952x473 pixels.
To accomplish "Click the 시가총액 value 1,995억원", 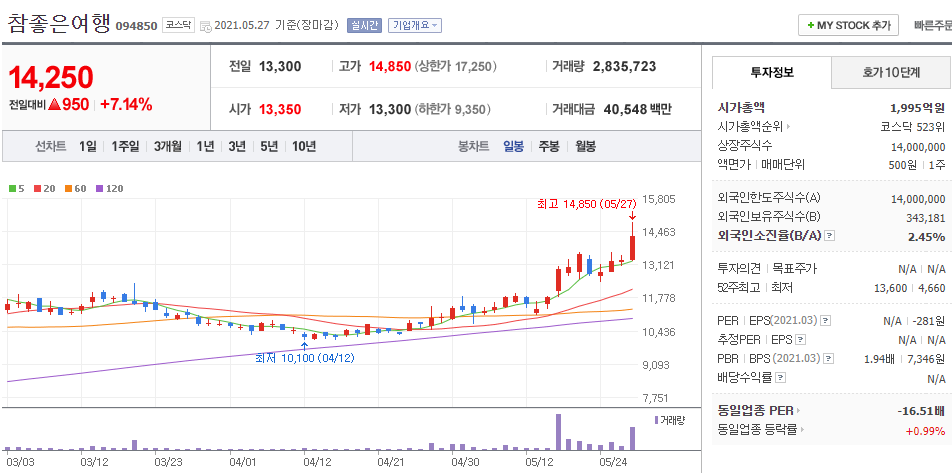I will point(917,108).
